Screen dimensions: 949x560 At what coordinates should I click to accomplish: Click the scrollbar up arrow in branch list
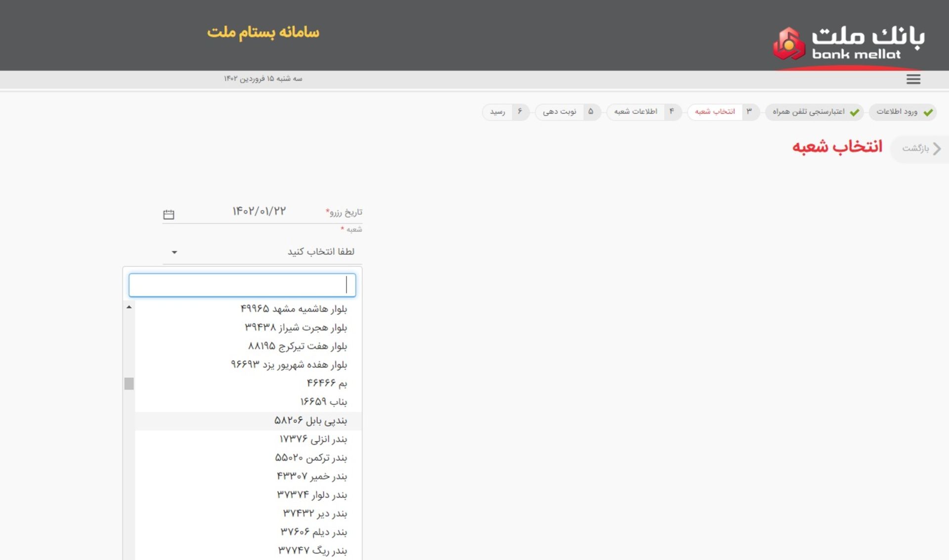point(129,307)
